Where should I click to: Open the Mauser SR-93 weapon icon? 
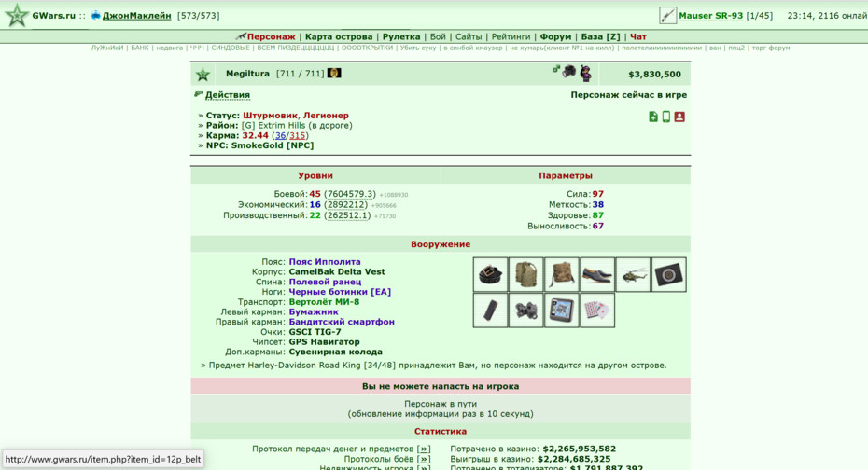tap(667, 16)
